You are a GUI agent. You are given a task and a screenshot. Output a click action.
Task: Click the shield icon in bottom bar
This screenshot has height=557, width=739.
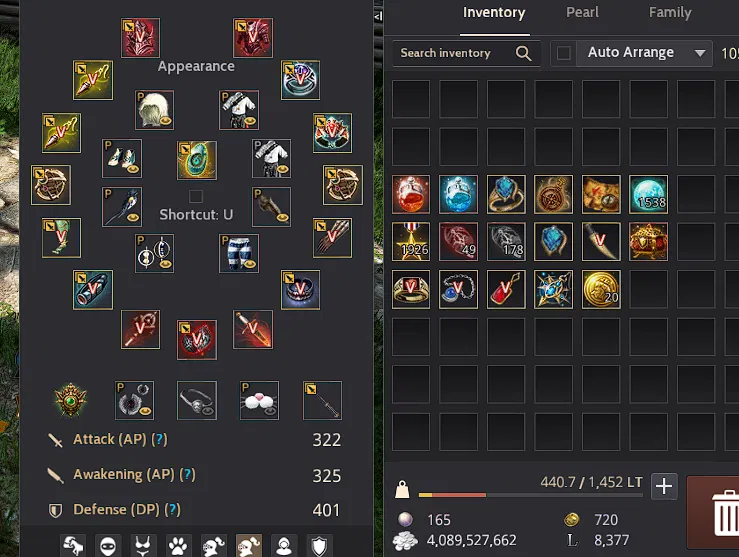[319, 546]
